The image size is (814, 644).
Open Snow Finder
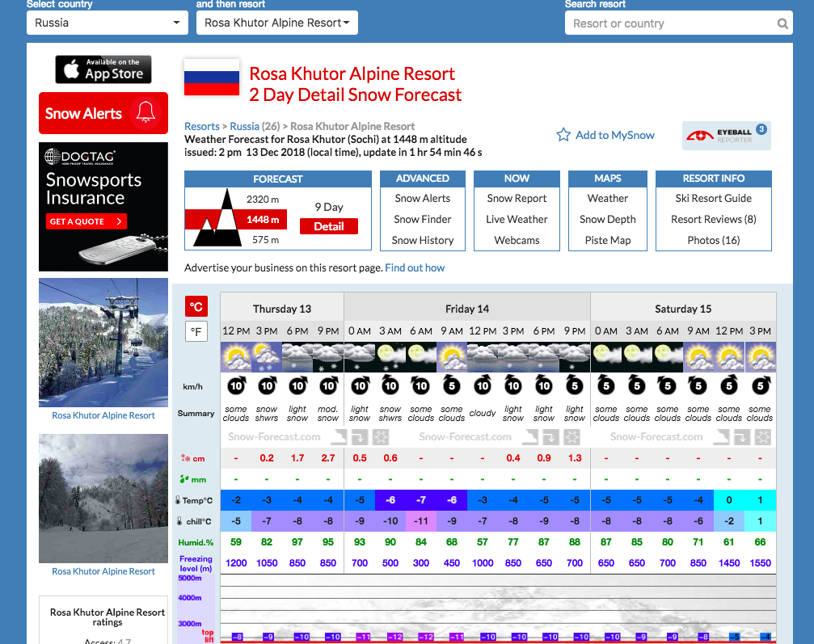(x=423, y=220)
